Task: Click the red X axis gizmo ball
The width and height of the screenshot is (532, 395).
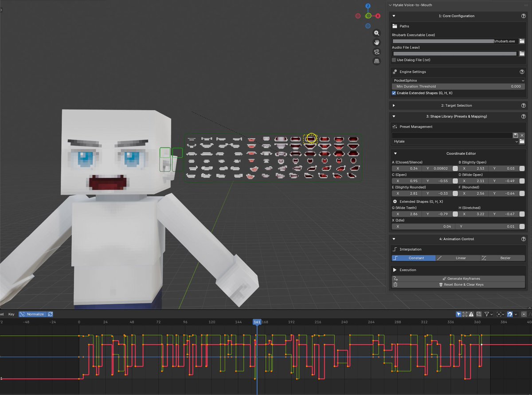Action: [x=378, y=16]
